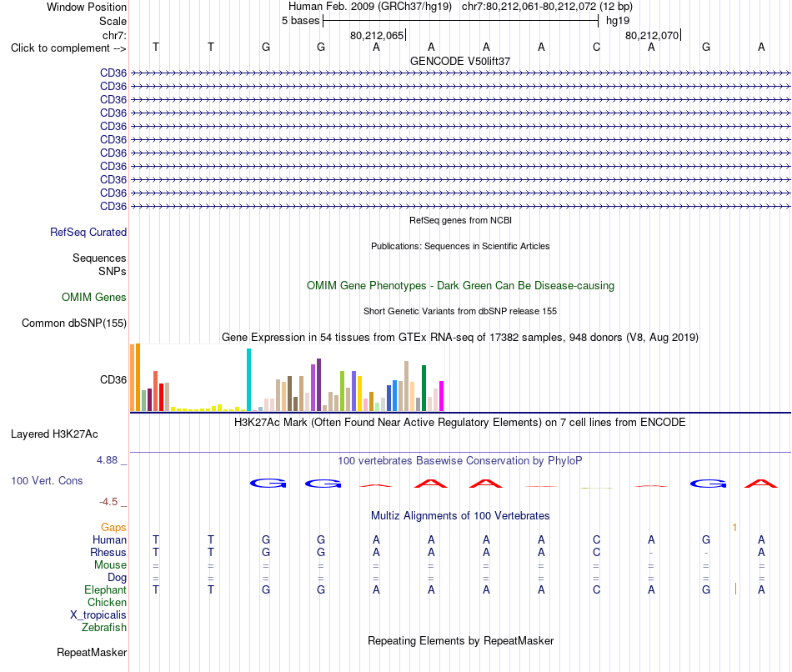Select the "Dog" alignment row label
The width and height of the screenshot is (792, 672).
(x=118, y=578)
